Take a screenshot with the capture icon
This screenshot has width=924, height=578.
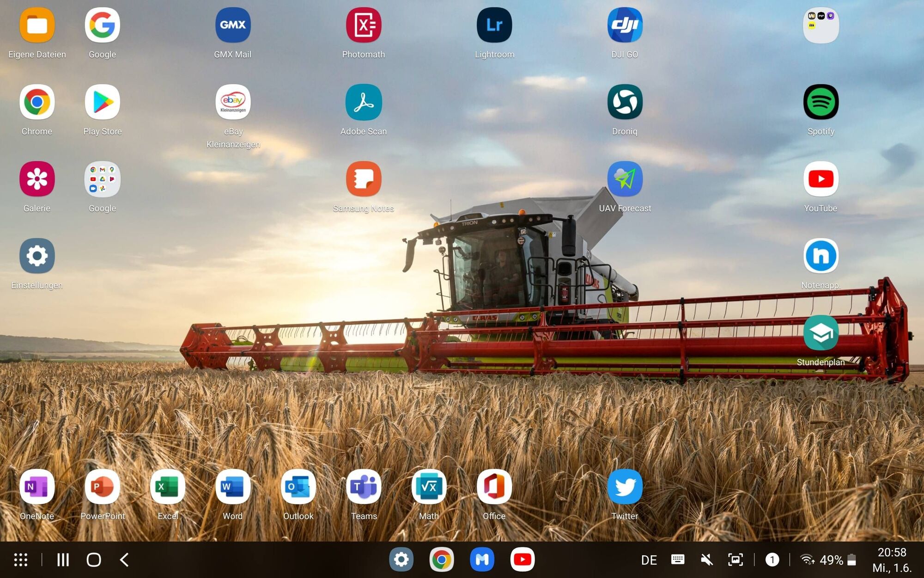click(736, 560)
